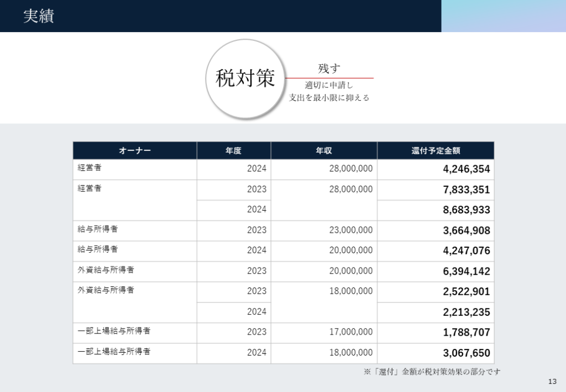Click the heading text 残す
The image size is (566, 392).
point(329,68)
